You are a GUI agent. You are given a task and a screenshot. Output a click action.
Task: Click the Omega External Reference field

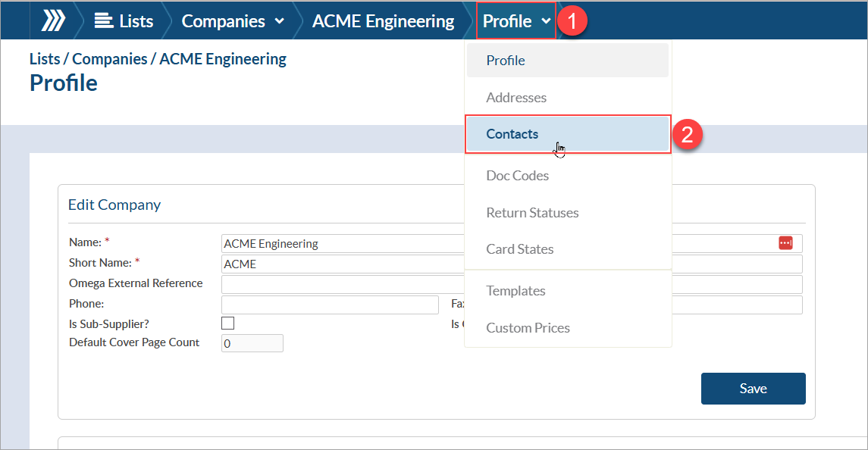coord(341,284)
